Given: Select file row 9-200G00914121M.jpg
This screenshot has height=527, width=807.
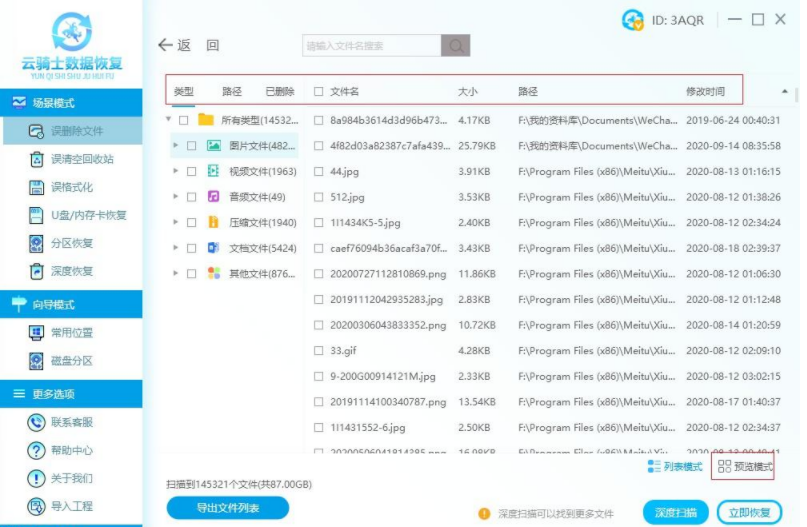Looking at the screenshot, I should [x=548, y=377].
